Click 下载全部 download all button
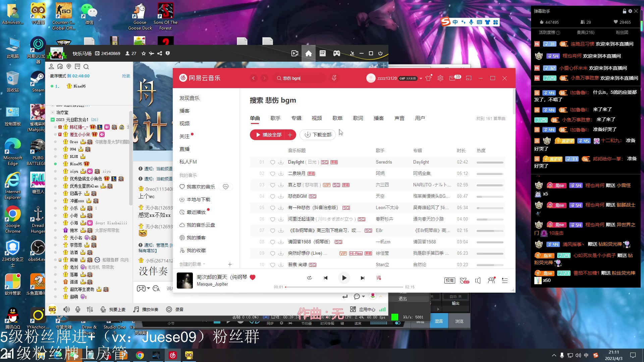 pos(318,135)
